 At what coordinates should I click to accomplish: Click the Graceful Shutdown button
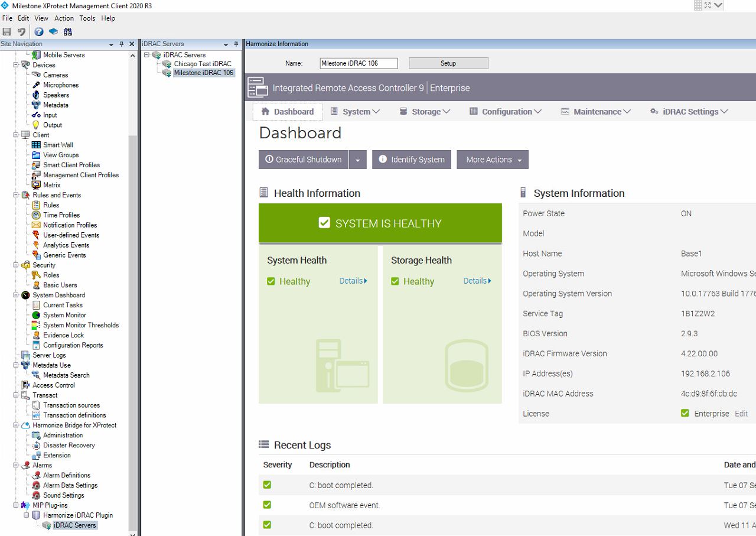point(304,160)
